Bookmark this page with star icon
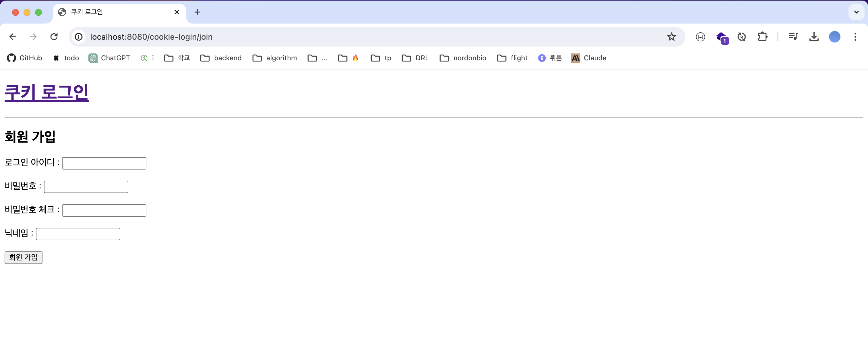868x358 pixels. [x=671, y=37]
